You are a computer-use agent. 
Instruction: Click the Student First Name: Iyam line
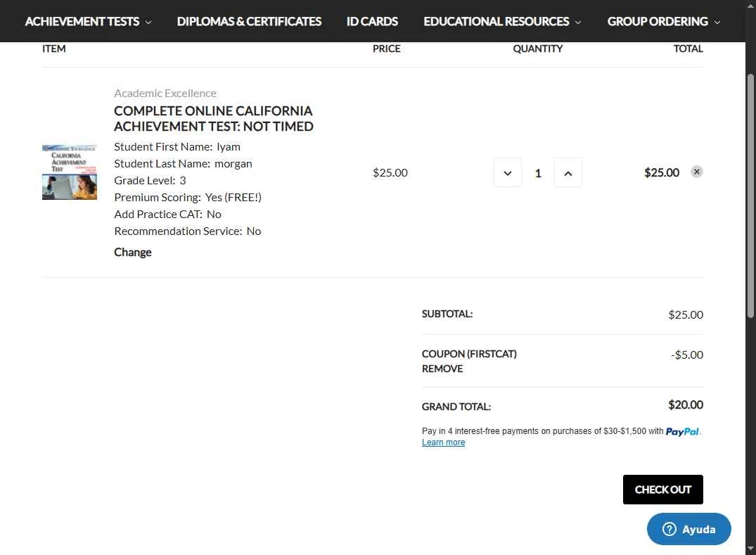tap(177, 146)
